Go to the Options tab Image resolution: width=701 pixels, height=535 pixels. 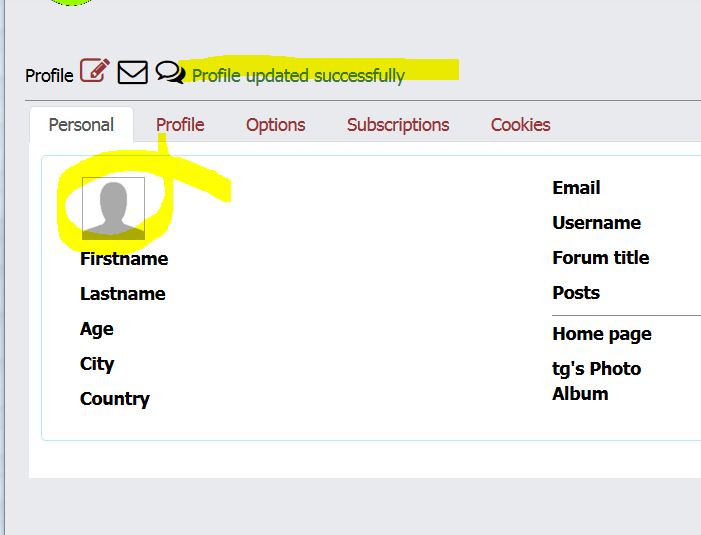[x=275, y=125]
